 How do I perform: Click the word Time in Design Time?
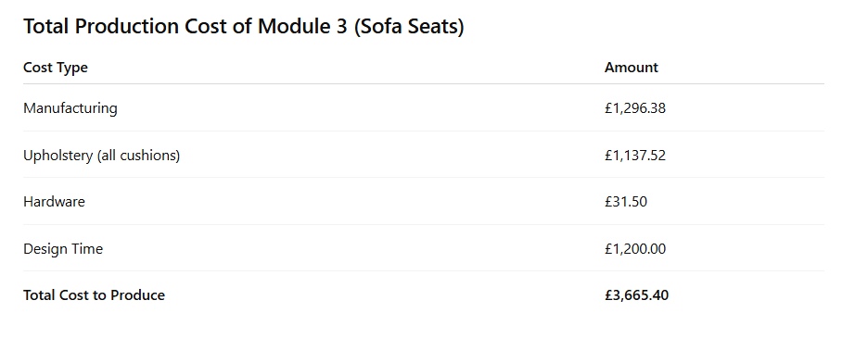click(87, 249)
